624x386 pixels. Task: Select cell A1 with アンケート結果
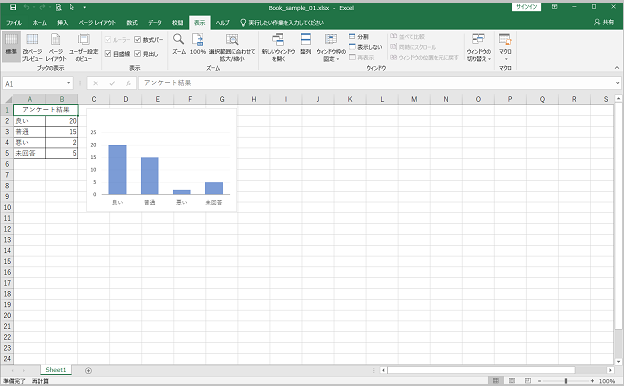(x=46, y=109)
